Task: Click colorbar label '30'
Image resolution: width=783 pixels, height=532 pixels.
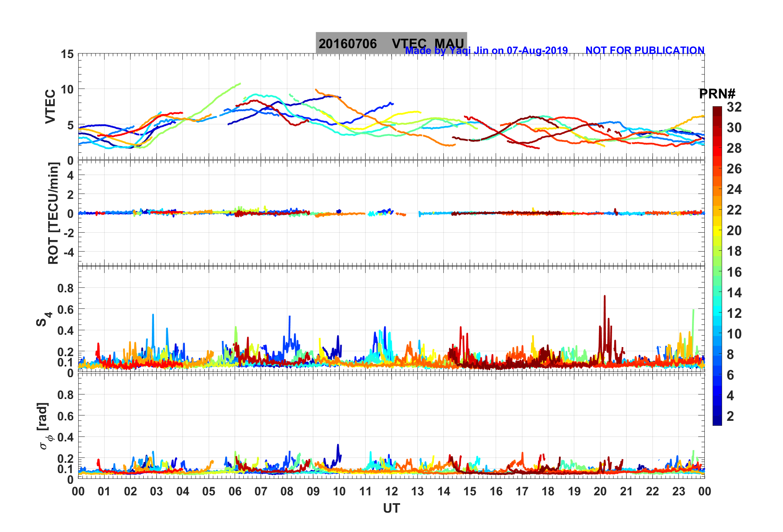Action: pos(734,128)
